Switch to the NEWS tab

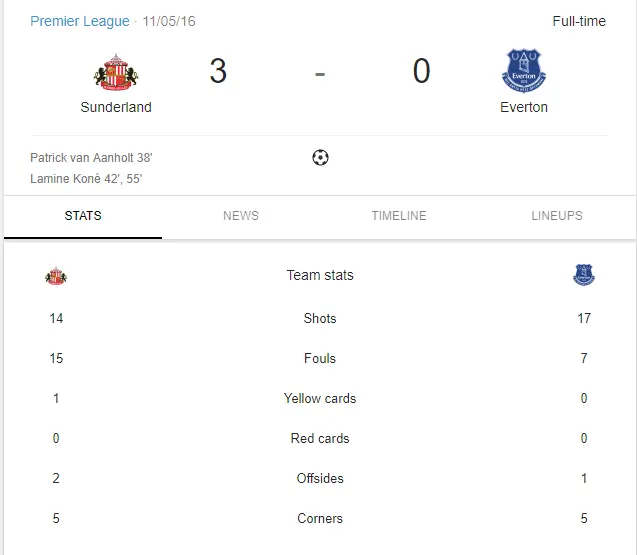(x=241, y=216)
